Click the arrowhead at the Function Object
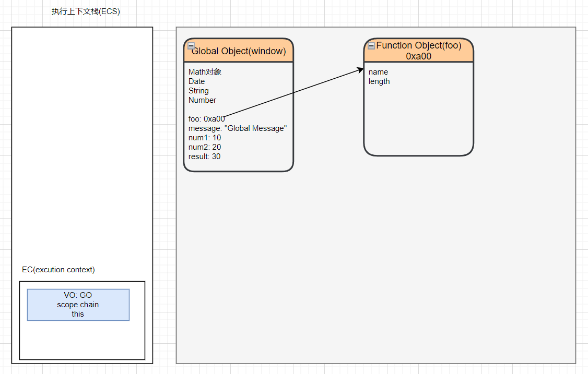 pyautogui.click(x=360, y=69)
